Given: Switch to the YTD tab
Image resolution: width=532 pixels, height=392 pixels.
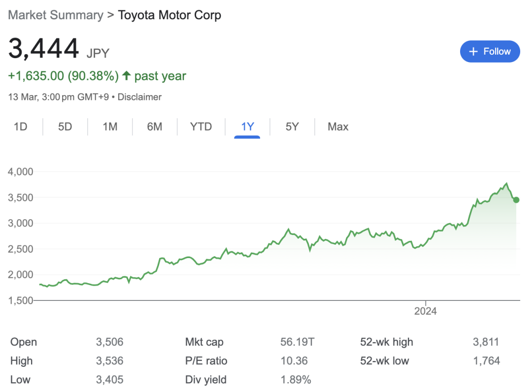Looking at the screenshot, I should [x=201, y=127].
